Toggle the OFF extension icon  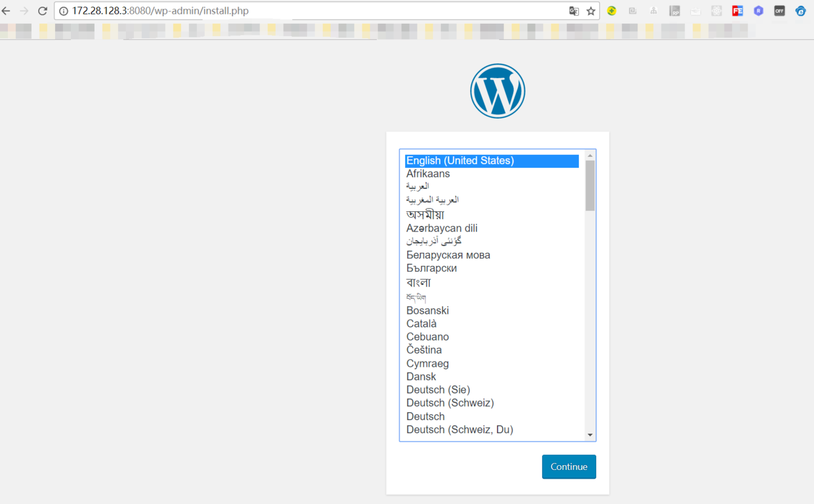coord(779,11)
